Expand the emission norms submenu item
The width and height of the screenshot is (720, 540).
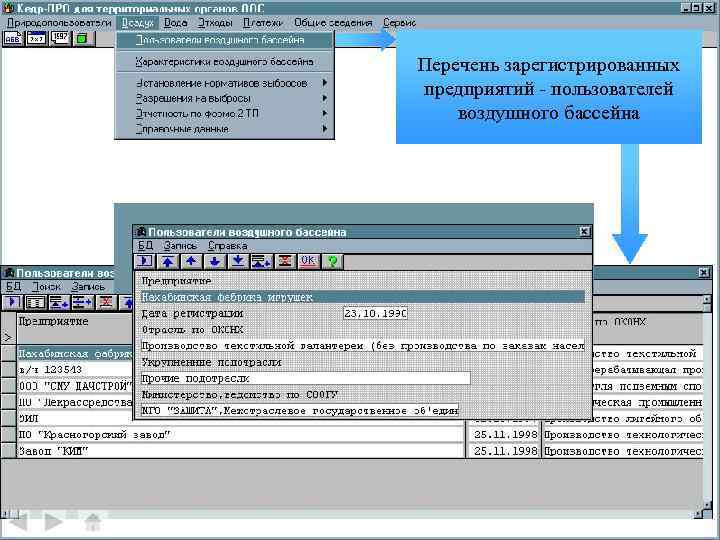pos(224,83)
